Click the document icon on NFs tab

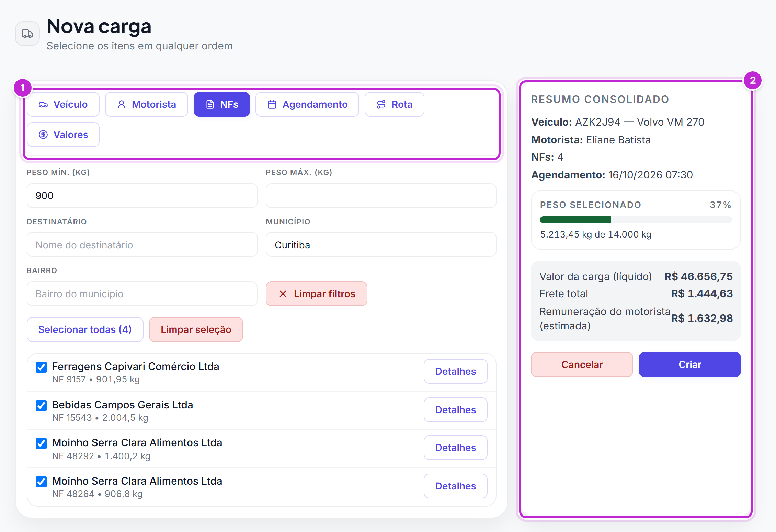coord(210,105)
